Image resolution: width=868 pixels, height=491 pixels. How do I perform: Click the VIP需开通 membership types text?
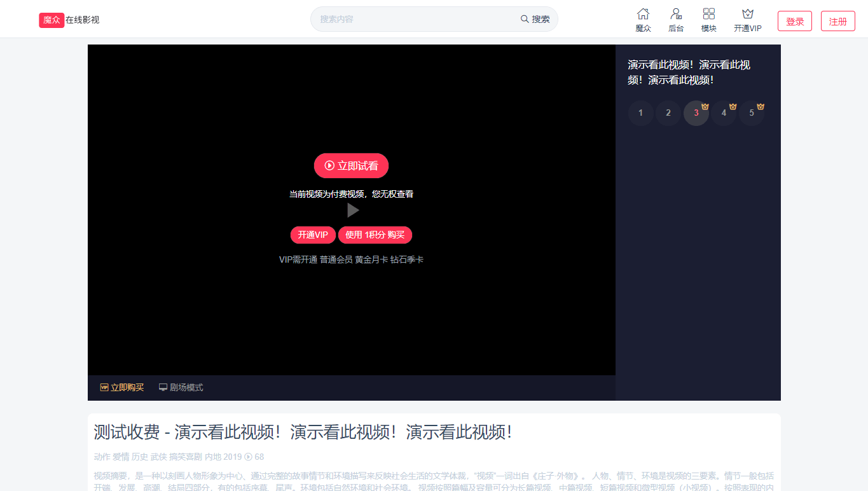pos(351,259)
